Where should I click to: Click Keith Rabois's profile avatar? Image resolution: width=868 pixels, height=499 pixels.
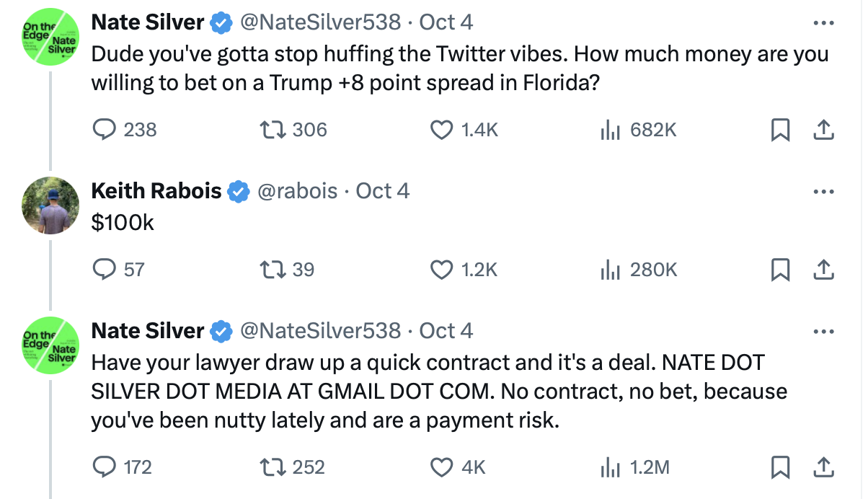(x=50, y=206)
